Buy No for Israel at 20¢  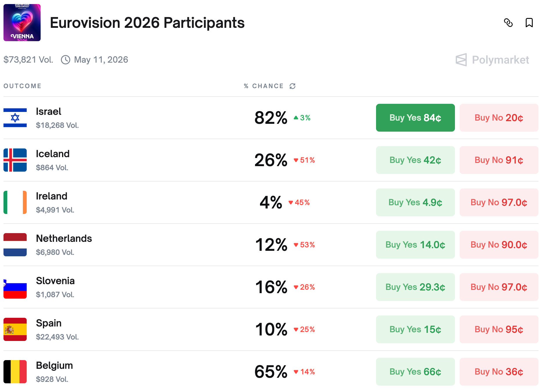click(499, 118)
